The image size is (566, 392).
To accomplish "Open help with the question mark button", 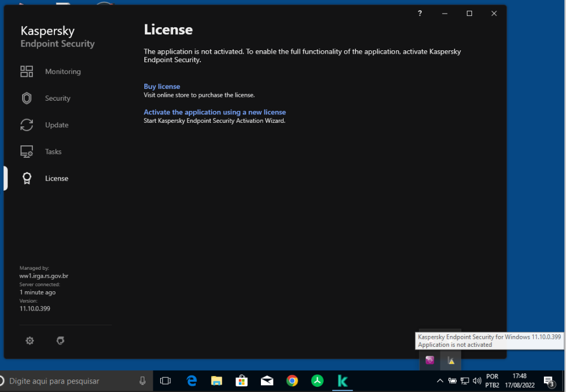I will point(419,13).
